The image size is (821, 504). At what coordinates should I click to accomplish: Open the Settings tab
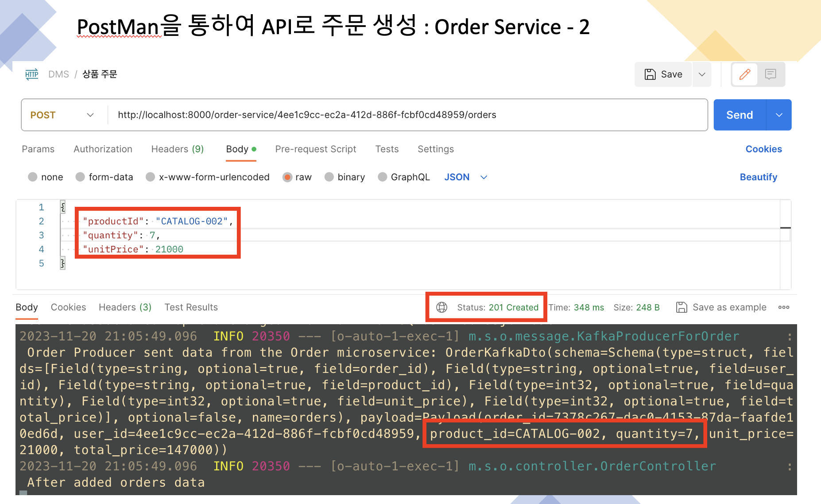436,149
